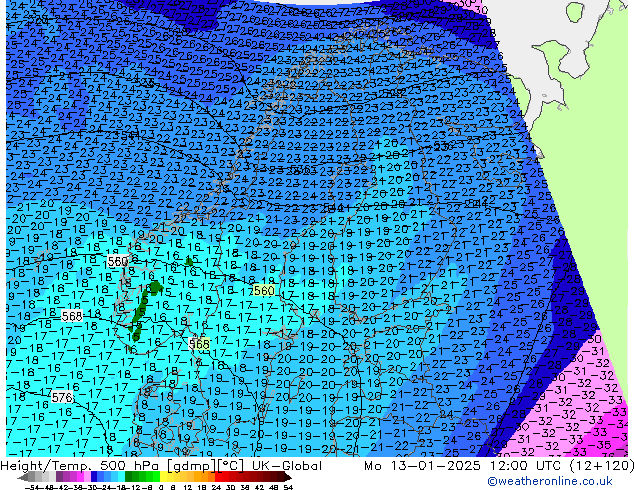Select the dark green swatch at -12 on legend
The height and width of the screenshot is (490, 634).
click(x=129, y=477)
